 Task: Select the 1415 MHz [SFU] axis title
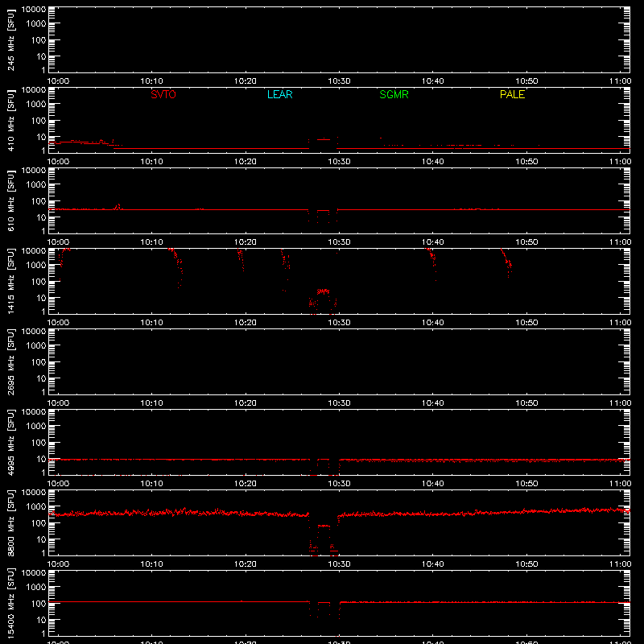(x=10, y=282)
